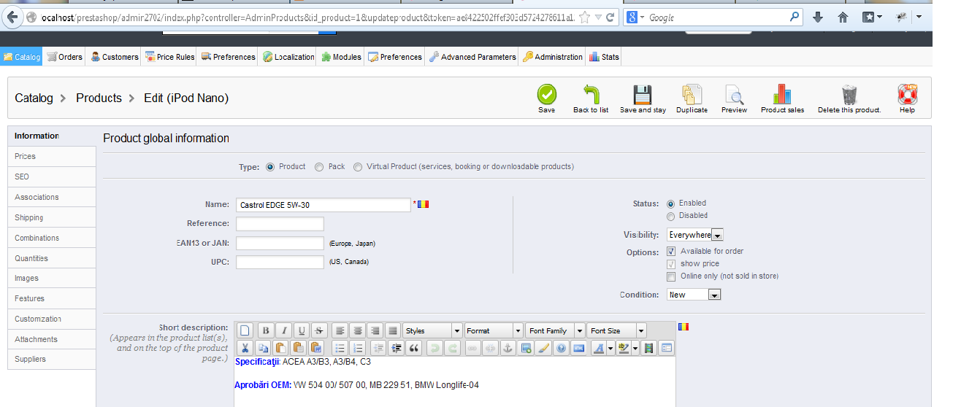Open the Help lifebuoy icon
980x407 pixels.
[907, 95]
